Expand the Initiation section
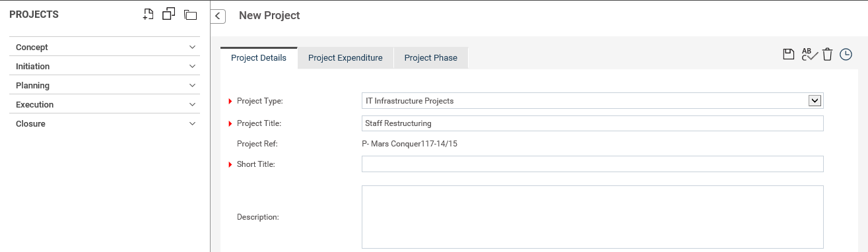The width and height of the screenshot is (868, 252). tap(106, 67)
